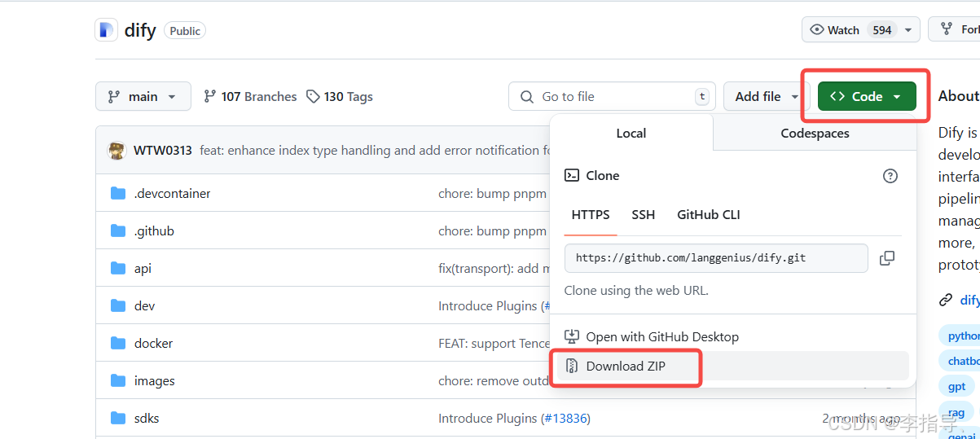The image size is (980, 439).
Task: Click the Public visibility badge
Action: click(x=185, y=31)
